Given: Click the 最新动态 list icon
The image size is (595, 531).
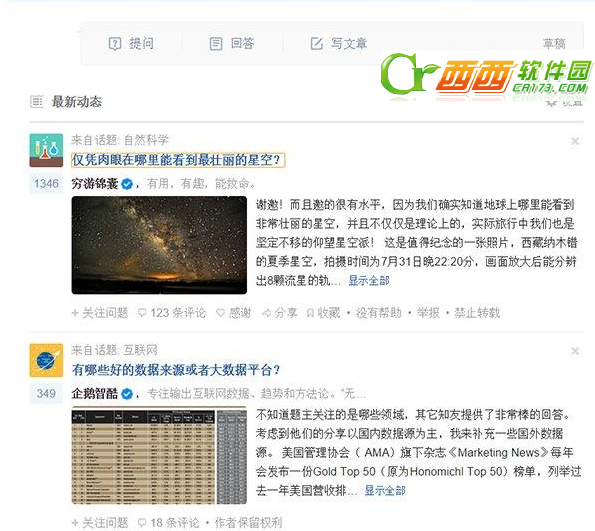Looking at the screenshot, I should point(36,102).
